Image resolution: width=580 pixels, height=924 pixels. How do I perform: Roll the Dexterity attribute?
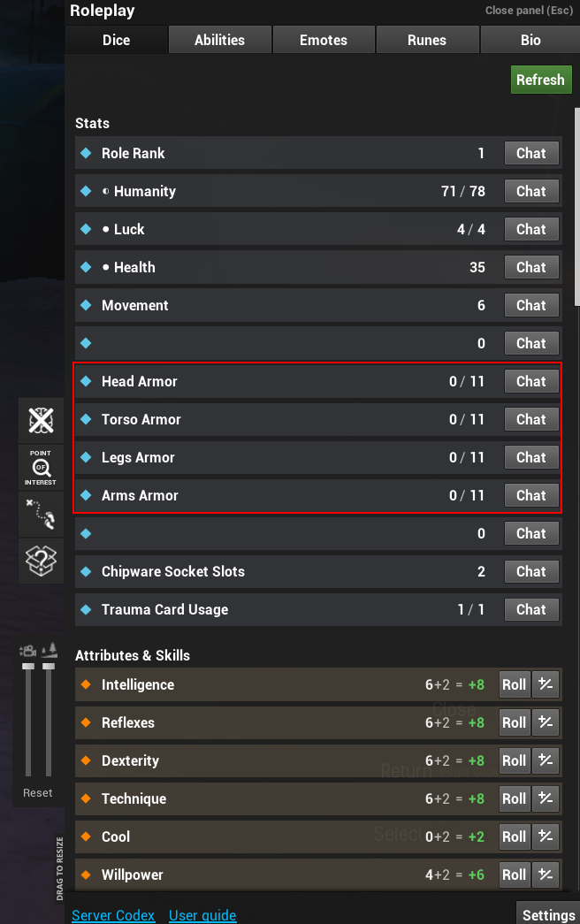coord(514,760)
